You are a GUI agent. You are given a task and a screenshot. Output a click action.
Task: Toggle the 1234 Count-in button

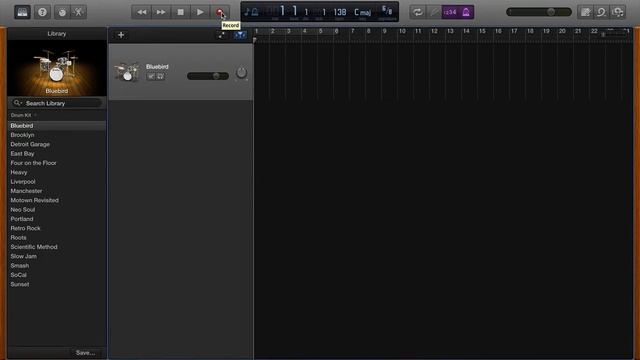[x=449, y=12]
